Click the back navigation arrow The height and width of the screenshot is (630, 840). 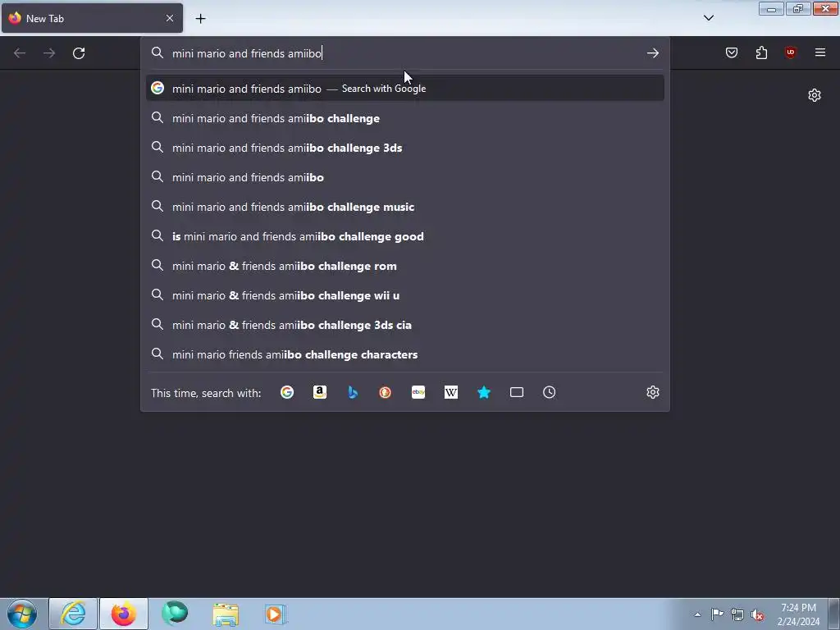pos(20,53)
